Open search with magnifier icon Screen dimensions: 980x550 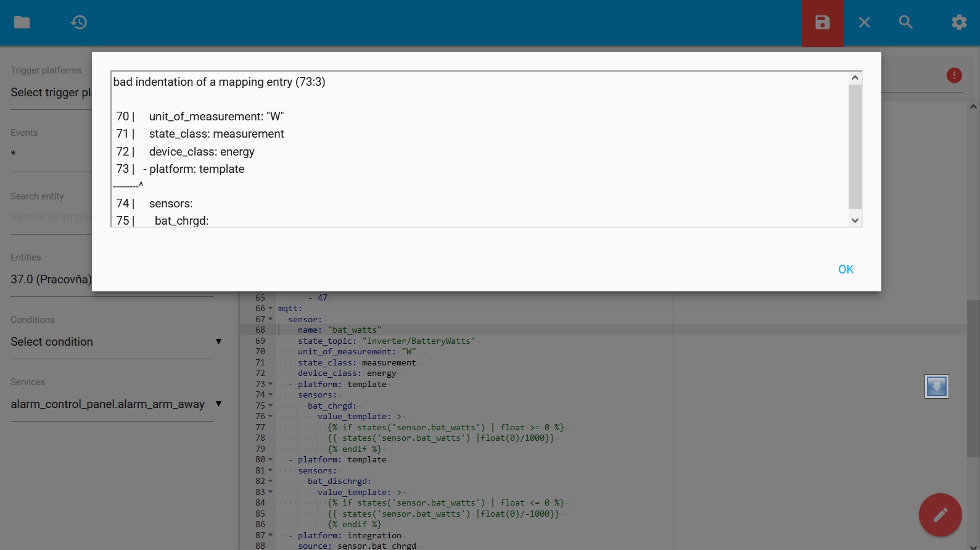905,22
